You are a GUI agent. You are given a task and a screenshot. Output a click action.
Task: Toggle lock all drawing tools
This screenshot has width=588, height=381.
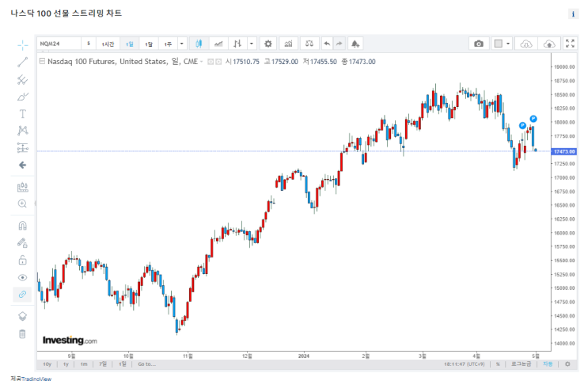[x=22, y=260]
